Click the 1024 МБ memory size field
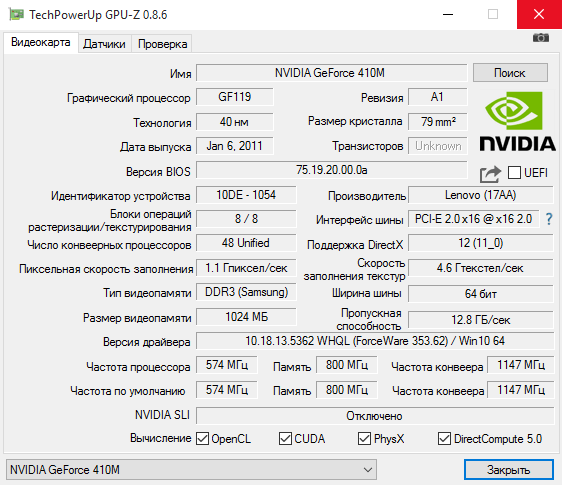562x485 pixels. pyautogui.click(x=246, y=317)
